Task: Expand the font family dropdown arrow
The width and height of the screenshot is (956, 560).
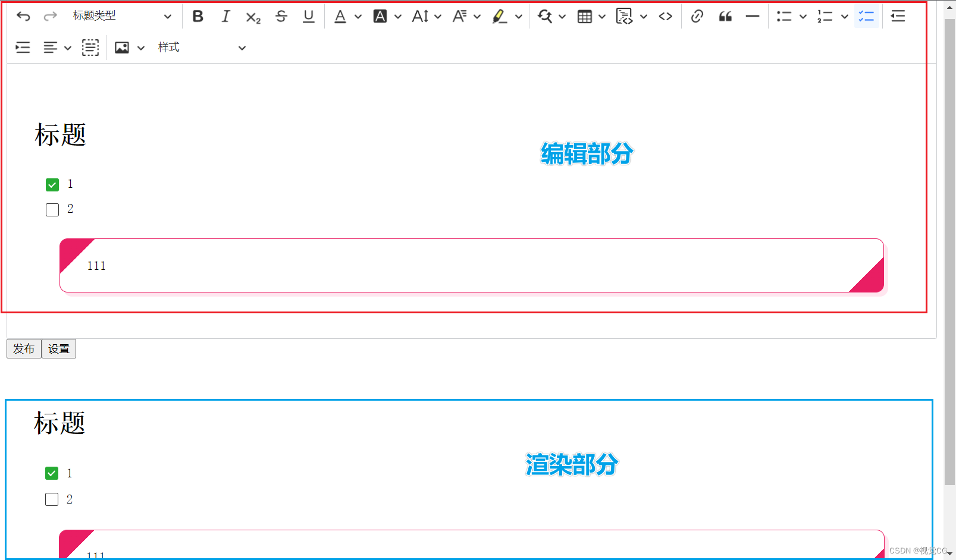Action: click(477, 17)
